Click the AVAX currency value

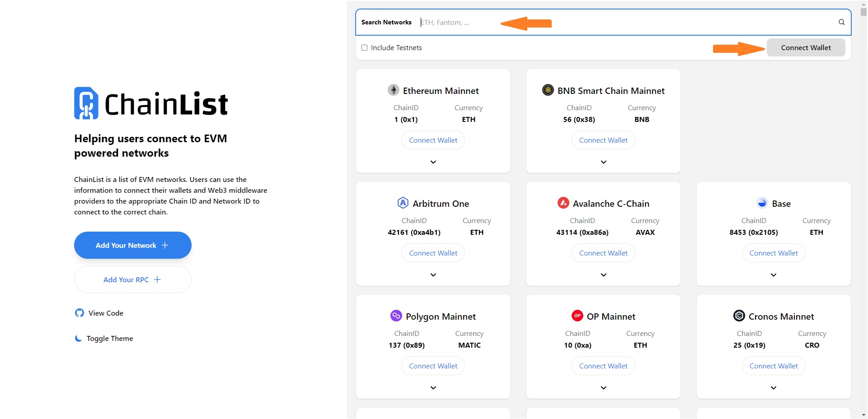pos(645,233)
